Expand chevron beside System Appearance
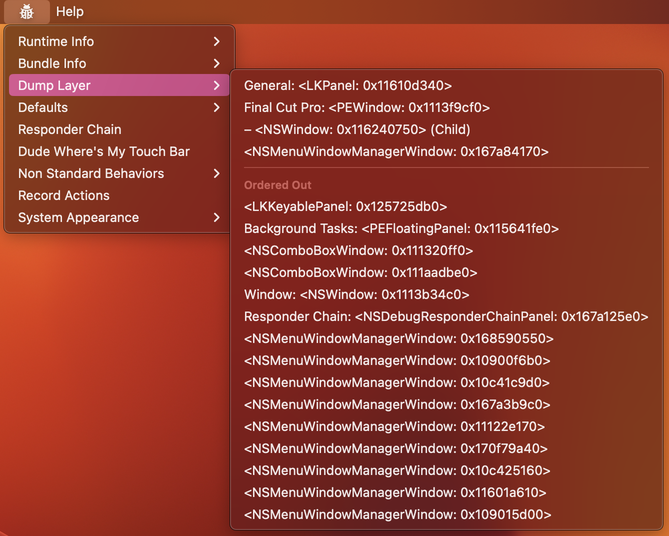Viewport: 669px width, 536px height. tap(217, 218)
